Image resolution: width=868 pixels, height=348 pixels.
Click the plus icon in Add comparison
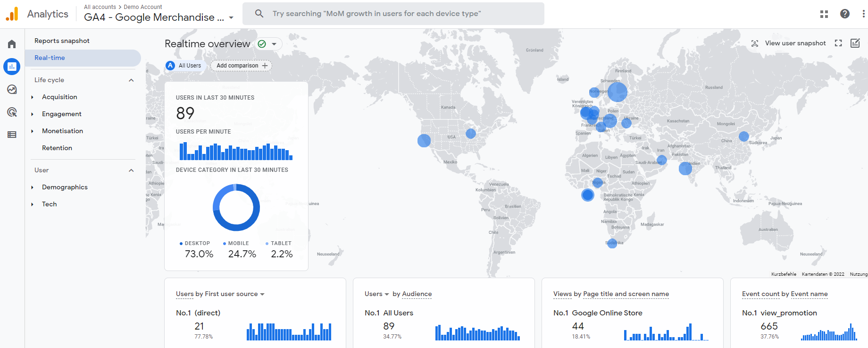pos(265,66)
